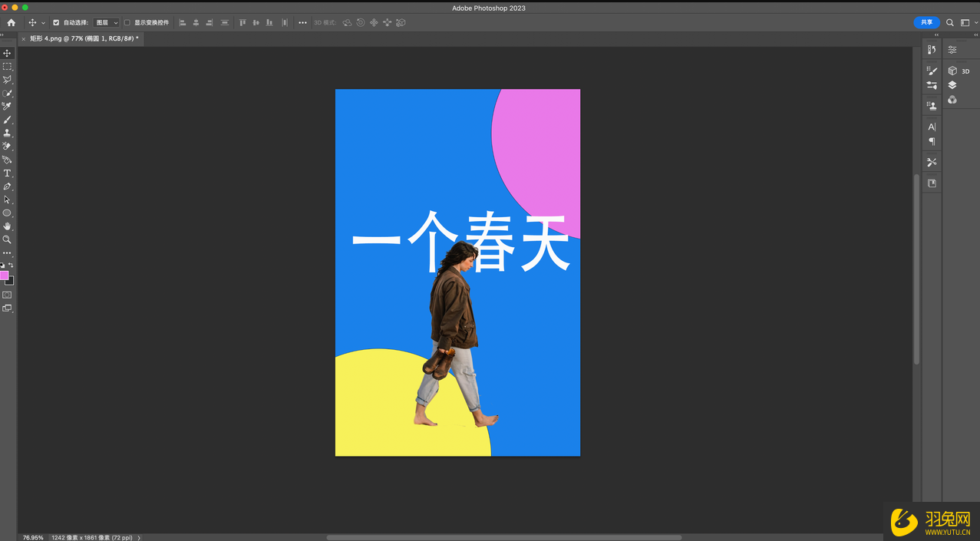The image size is (980, 541).
Task: Select the Move tool in toolbar
Action: pos(7,53)
